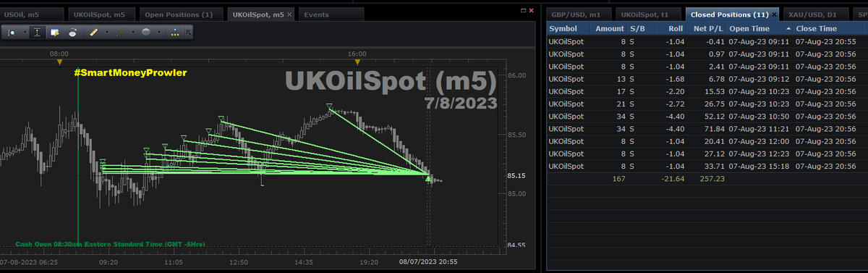Screen dimensions: 868x273
Task: Select the row opened 07-Aug-23 12:23
Action: pos(707,154)
